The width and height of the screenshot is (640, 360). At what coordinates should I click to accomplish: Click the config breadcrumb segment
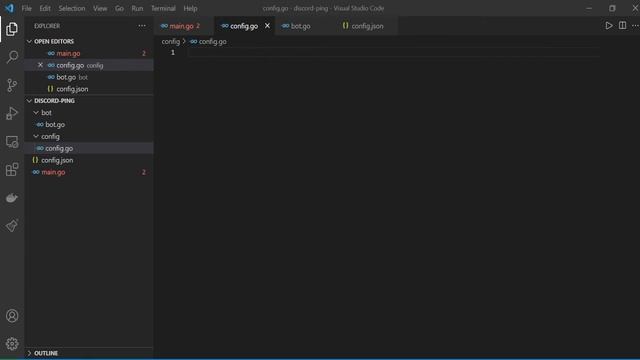[171, 41]
